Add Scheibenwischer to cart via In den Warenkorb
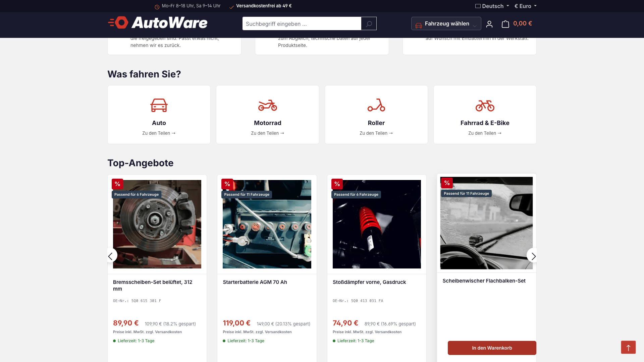644x362 pixels. click(x=492, y=348)
